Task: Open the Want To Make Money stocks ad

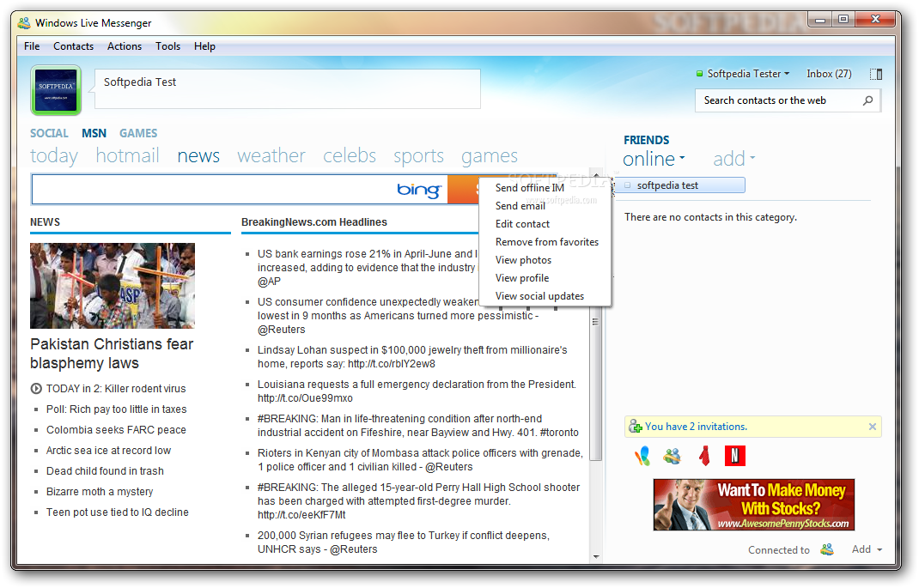Action: click(754, 504)
